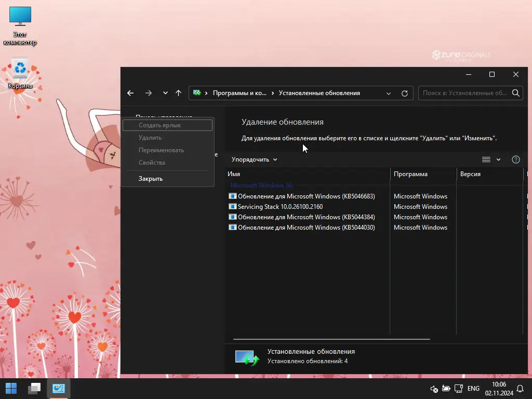Image resolution: width=532 pixels, height=399 pixels.
Task: Open the Help question mark icon
Action: (515, 159)
